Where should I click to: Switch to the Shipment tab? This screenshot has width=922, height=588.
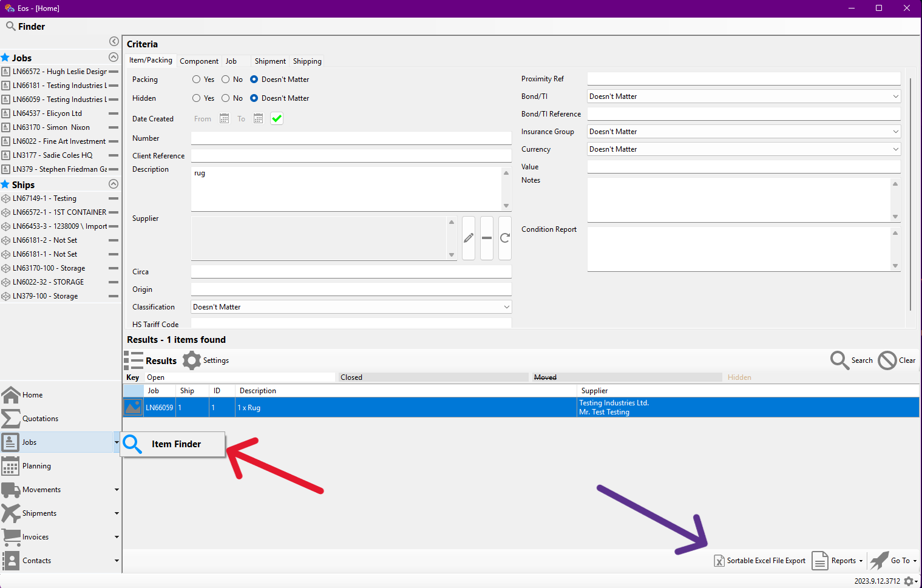point(270,61)
